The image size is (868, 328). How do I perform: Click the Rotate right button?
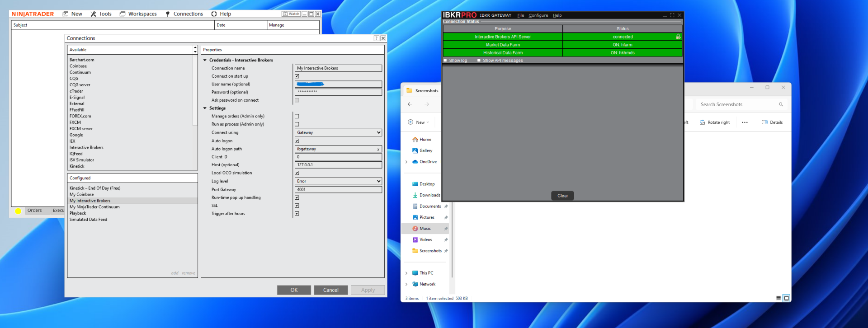point(715,122)
